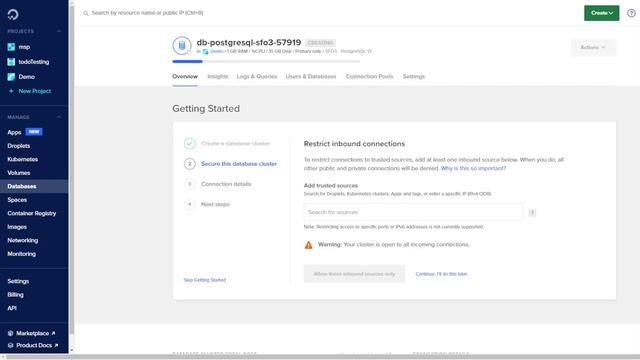Switch to the Insights tab
This screenshot has width=640, height=360.
(x=218, y=76)
